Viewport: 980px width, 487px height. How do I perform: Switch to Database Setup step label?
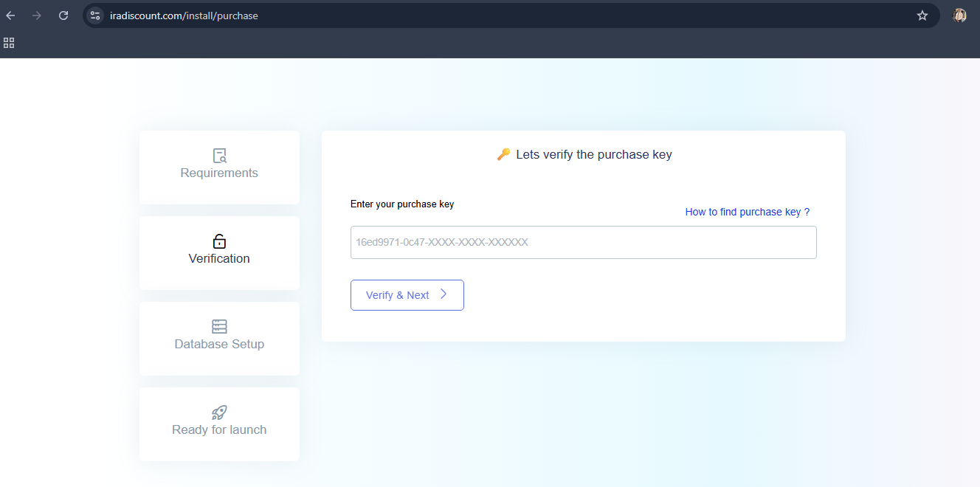pyautogui.click(x=219, y=345)
